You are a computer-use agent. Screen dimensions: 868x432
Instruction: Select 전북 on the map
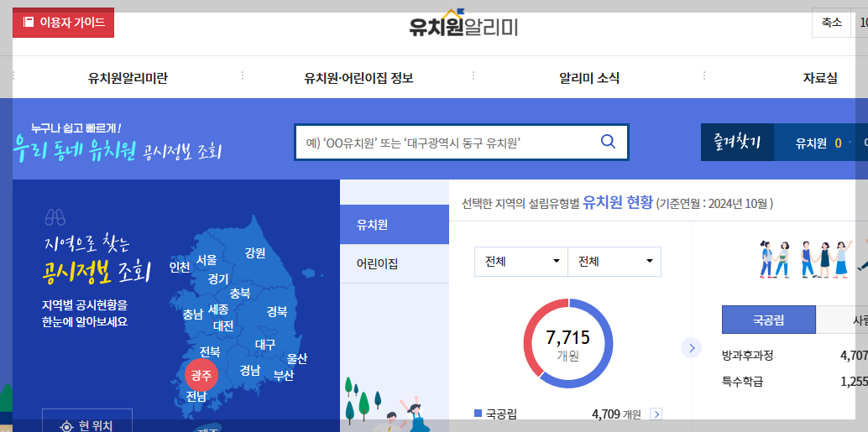pyautogui.click(x=210, y=351)
